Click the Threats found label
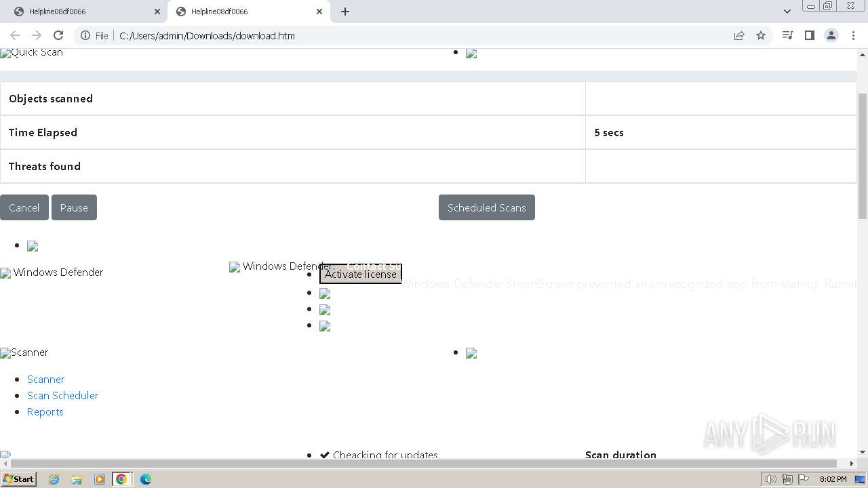This screenshot has width=868, height=488. (45, 166)
